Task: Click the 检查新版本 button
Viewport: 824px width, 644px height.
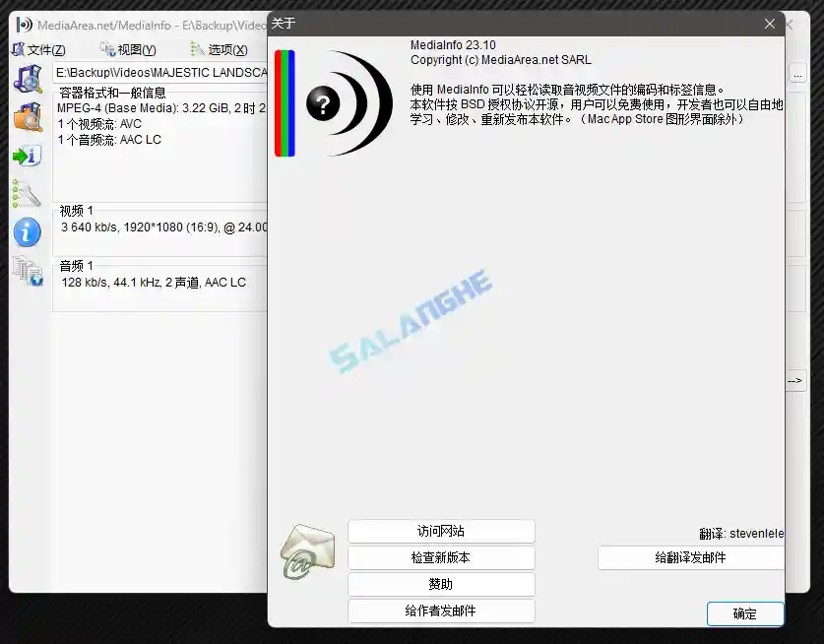Action: [441, 557]
